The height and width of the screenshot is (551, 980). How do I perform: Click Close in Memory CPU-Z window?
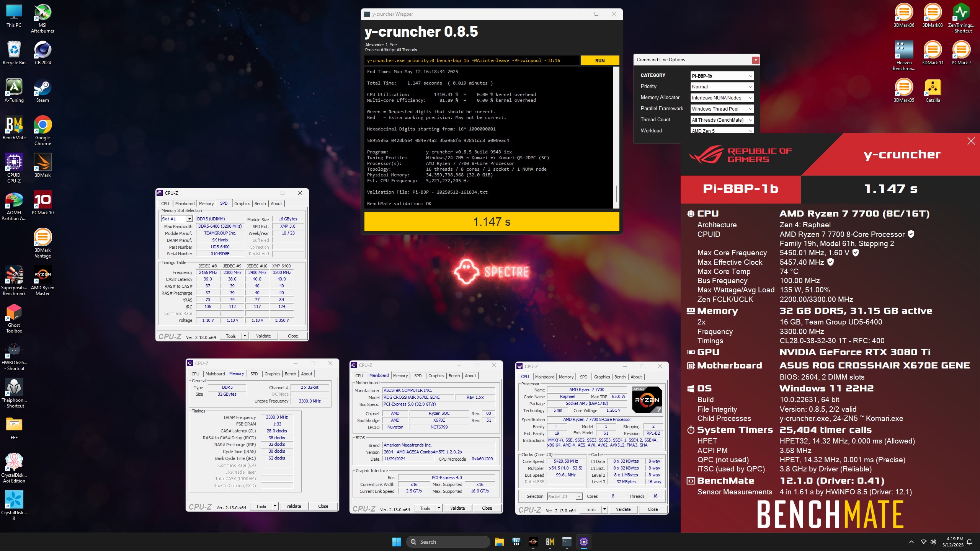[323, 506]
